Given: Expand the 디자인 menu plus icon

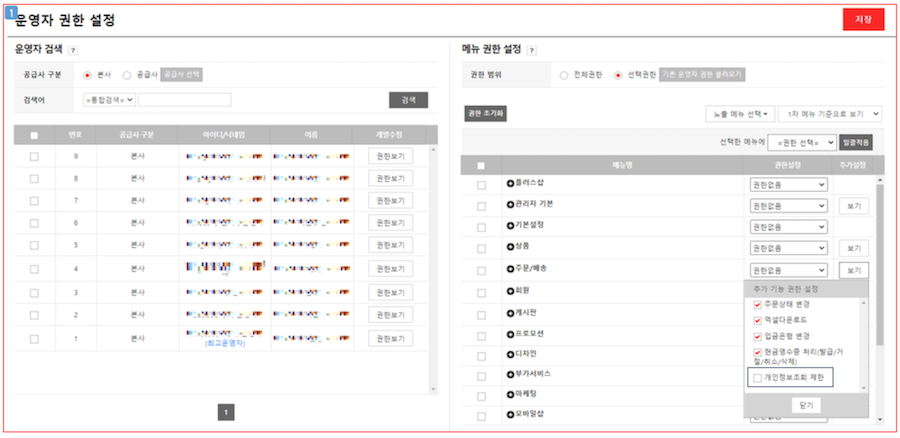Looking at the screenshot, I should (510, 353).
